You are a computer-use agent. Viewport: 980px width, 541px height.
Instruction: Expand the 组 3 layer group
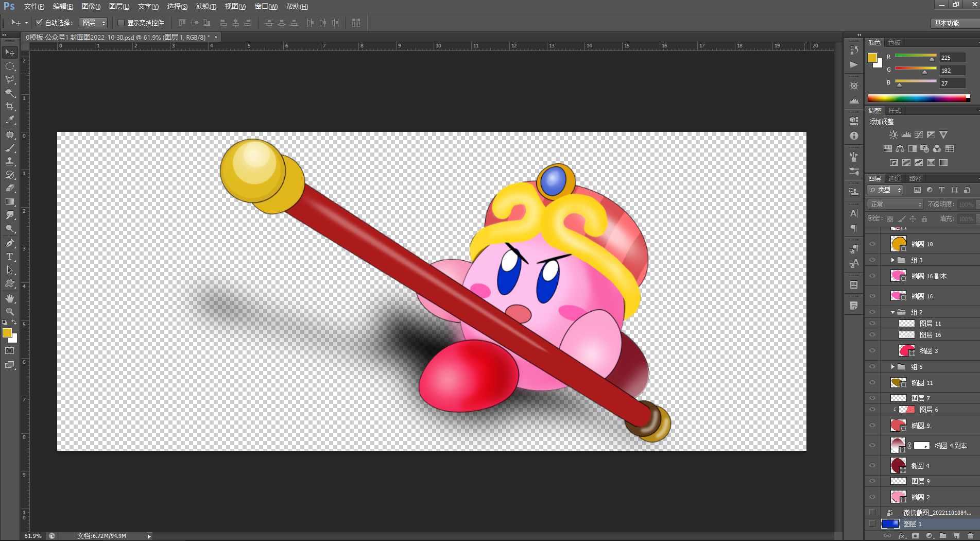[893, 260]
